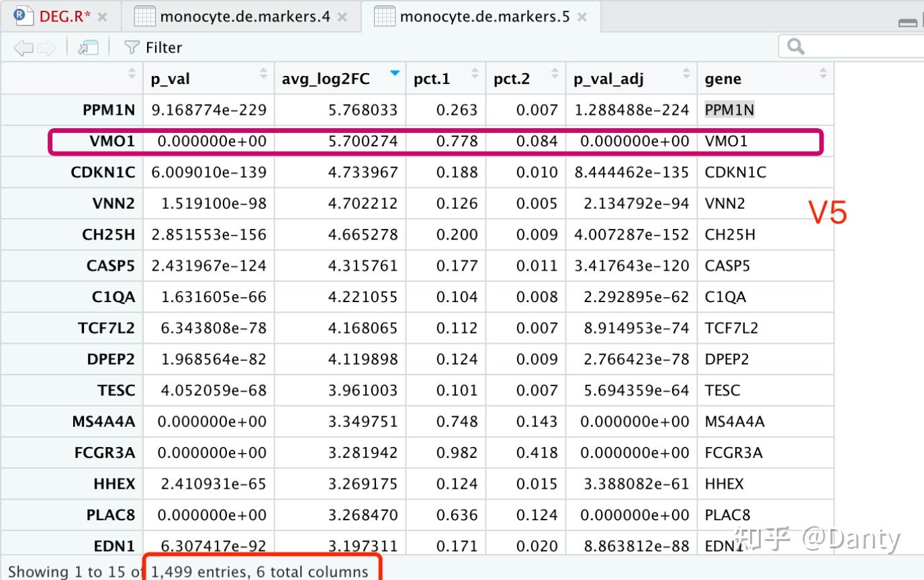
Task: Select the PLAC8 row name
Action: (111, 516)
